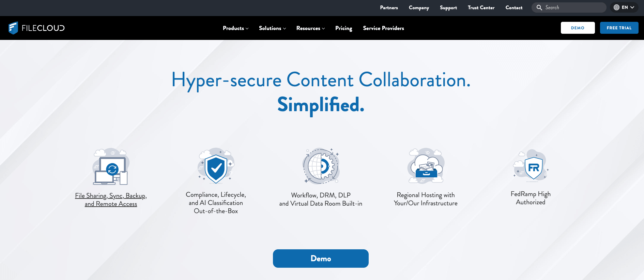Click 'Regional Hosting with Your/Our Infrastructure' text
The height and width of the screenshot is (280, 644).
[426, 199]
